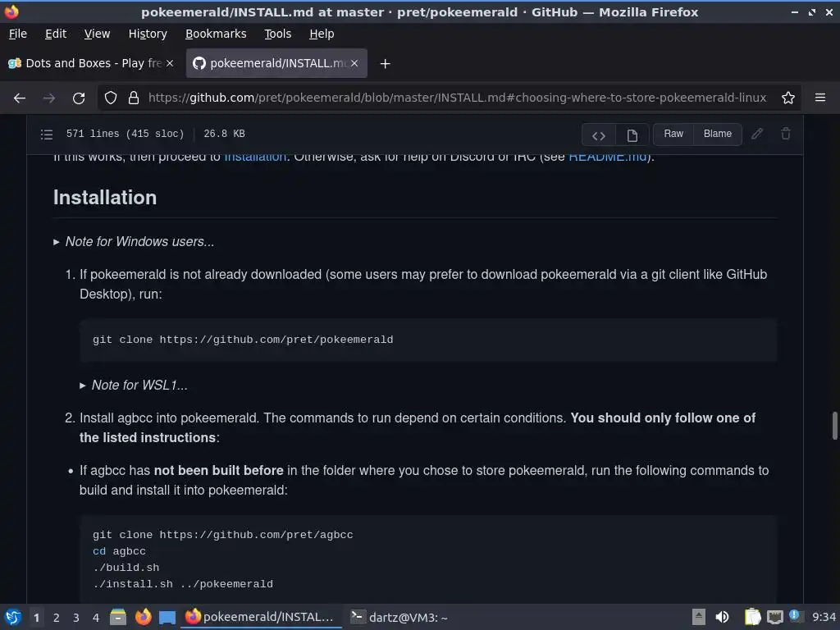The image size is (840, 630).
Task: Open a new tab with plus button
Action: point(385,64)
